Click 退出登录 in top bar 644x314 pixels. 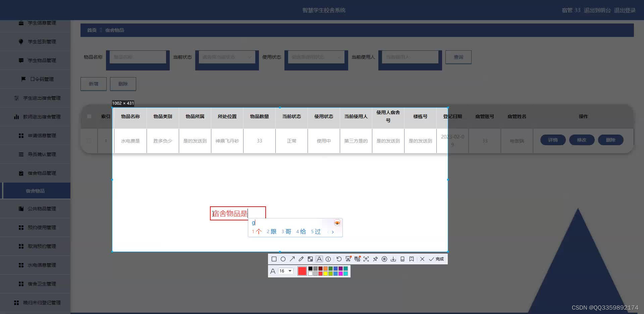[x=625, y=10]
